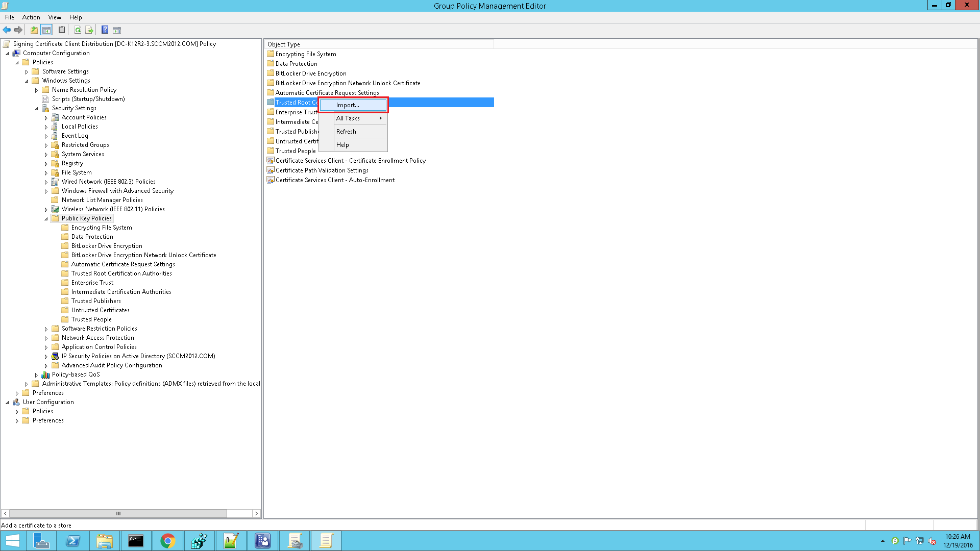Select Trusted Publishers in the tree
Viewport: 980px width, 551px height.
tap(96, 301)
